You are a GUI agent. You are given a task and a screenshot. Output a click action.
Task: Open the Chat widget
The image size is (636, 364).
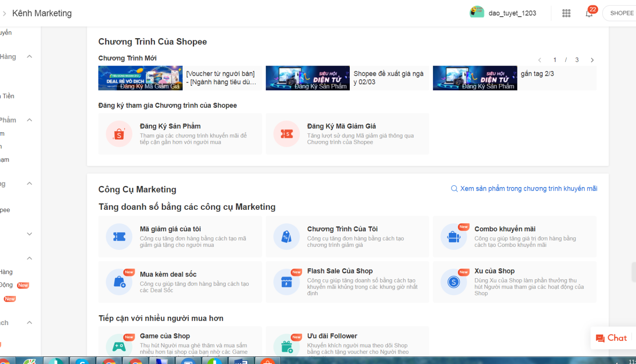point(611,338)
